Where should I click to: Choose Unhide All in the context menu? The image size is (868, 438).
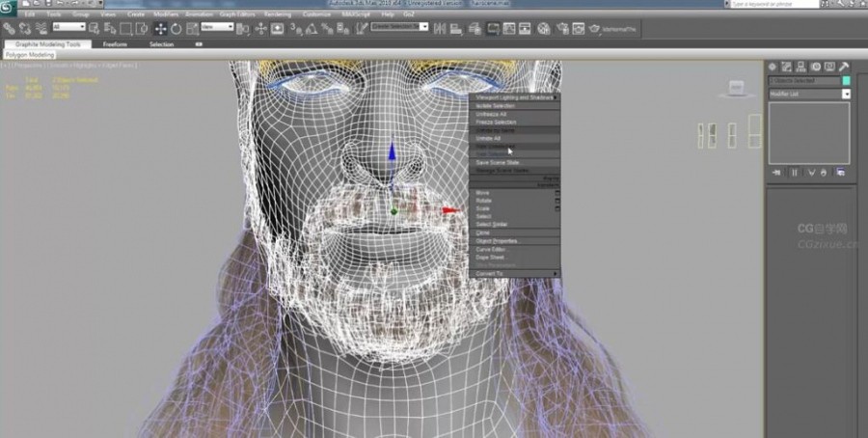click(x=515, y=138)
